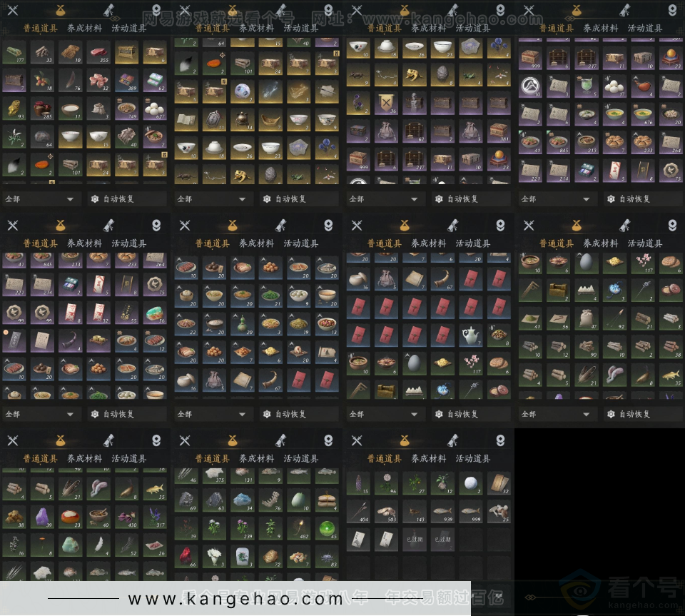Select log pile item with count 90

[587, 348]
